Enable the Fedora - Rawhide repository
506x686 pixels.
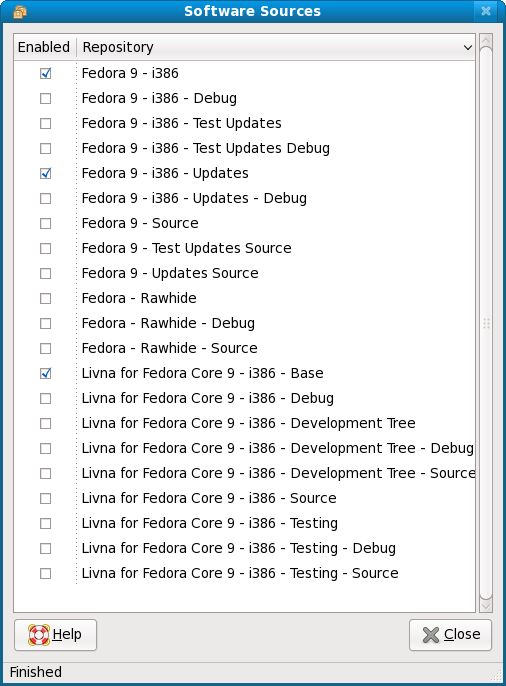(x=45, y=298)
